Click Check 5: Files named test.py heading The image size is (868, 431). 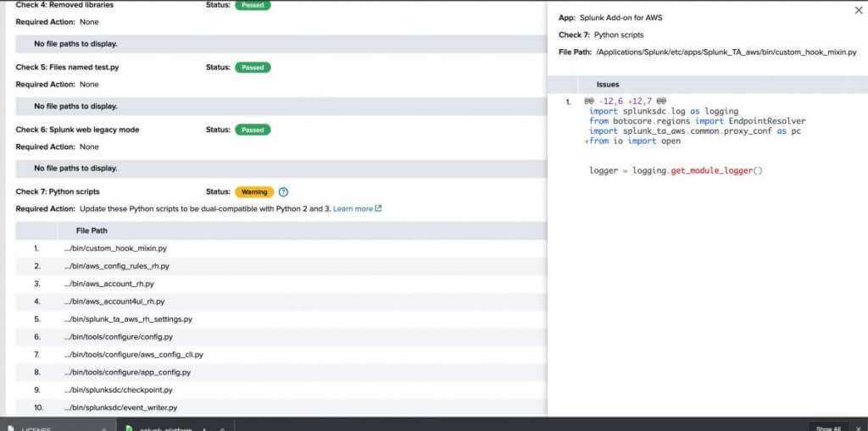pyautogui.click(x=67, y=68)
